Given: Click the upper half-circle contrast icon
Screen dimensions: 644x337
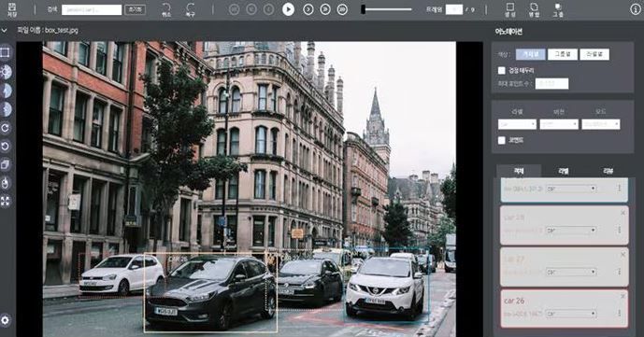Looking at the screenshot, I should tap(6, 91).
